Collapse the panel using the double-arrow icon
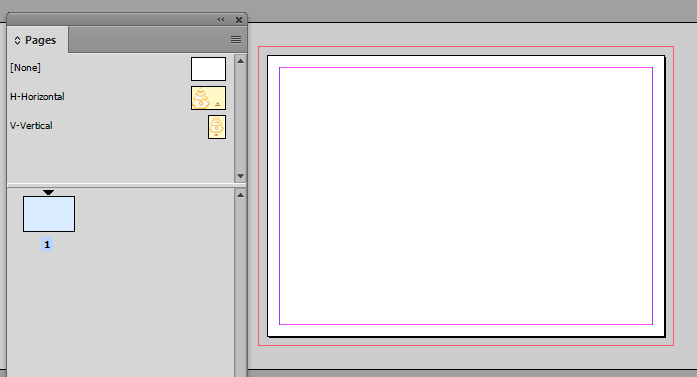The height and width of the screenshot is (377, 697). click(220, 20)
